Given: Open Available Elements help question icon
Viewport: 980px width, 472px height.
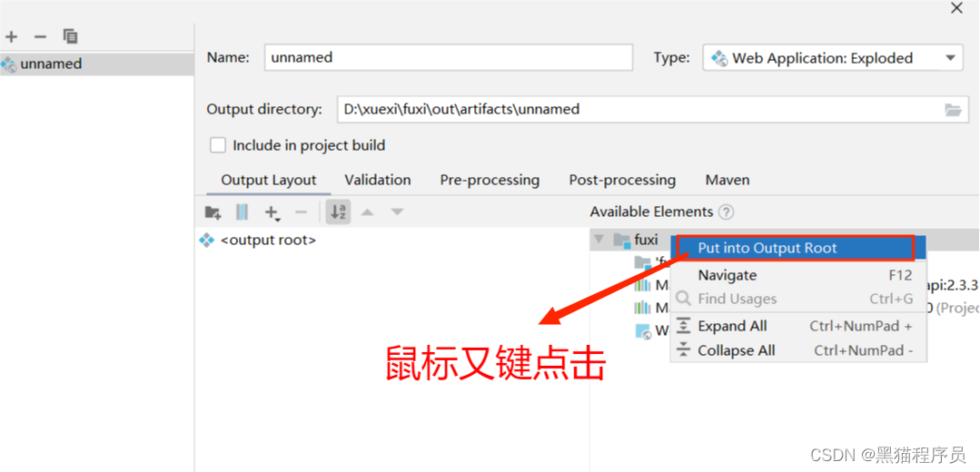Looking at the screenshot, I should click(726, 212).
